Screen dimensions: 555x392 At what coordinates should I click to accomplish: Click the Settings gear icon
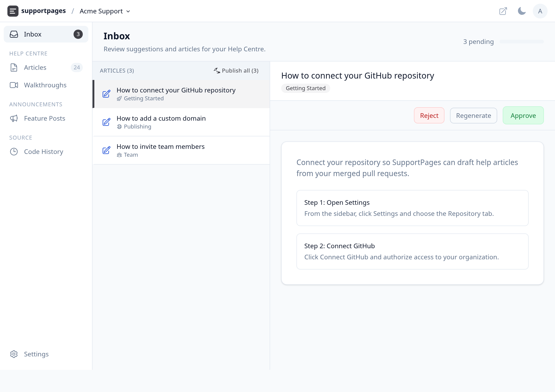coord(14,354)
